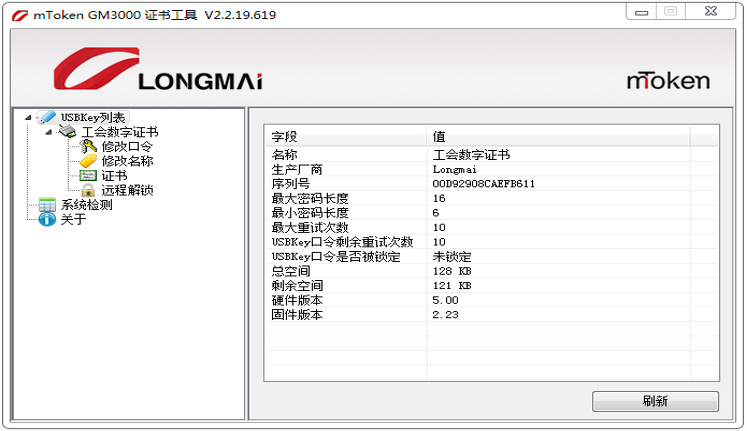This screenshot has height=431, width=747.
Task: Select USBKey列表 in the tree
Action: click(x=93, y=117)
